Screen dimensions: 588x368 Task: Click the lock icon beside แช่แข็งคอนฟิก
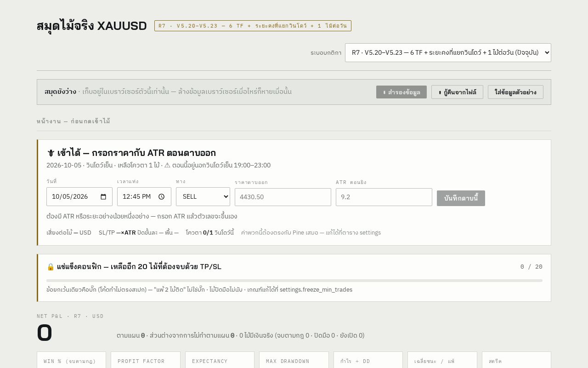[x=51, y=267]
